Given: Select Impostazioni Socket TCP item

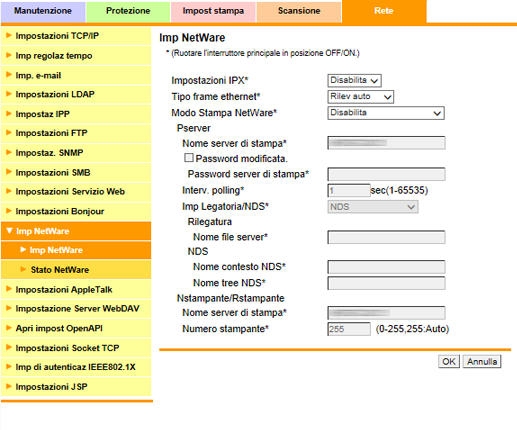Looking at the screenshot, I should pyautogui.click(x=76, y=348).
